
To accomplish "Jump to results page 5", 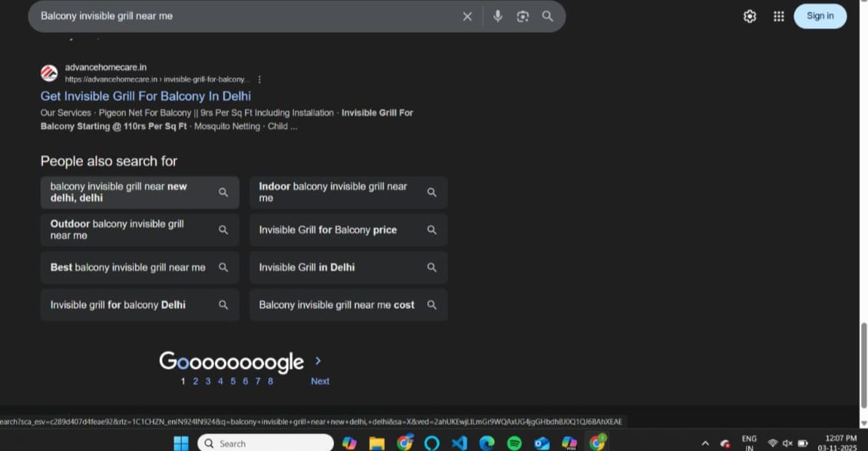I will click(x=233, y=381).
